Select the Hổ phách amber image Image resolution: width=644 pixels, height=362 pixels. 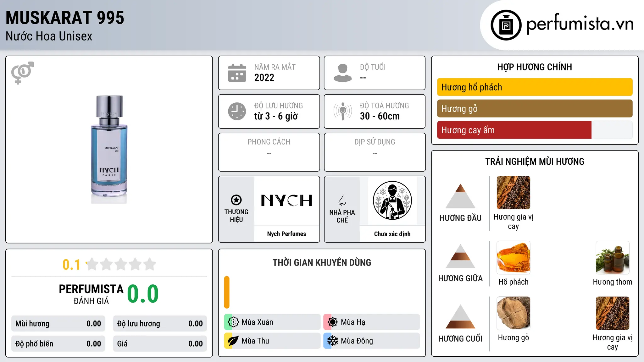(x=513, y=258)
